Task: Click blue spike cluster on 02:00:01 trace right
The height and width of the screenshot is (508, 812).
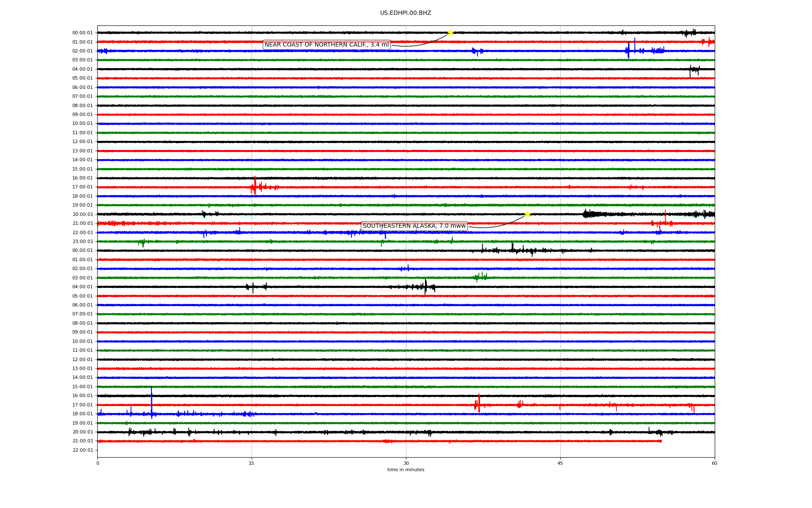Action: 629,50
